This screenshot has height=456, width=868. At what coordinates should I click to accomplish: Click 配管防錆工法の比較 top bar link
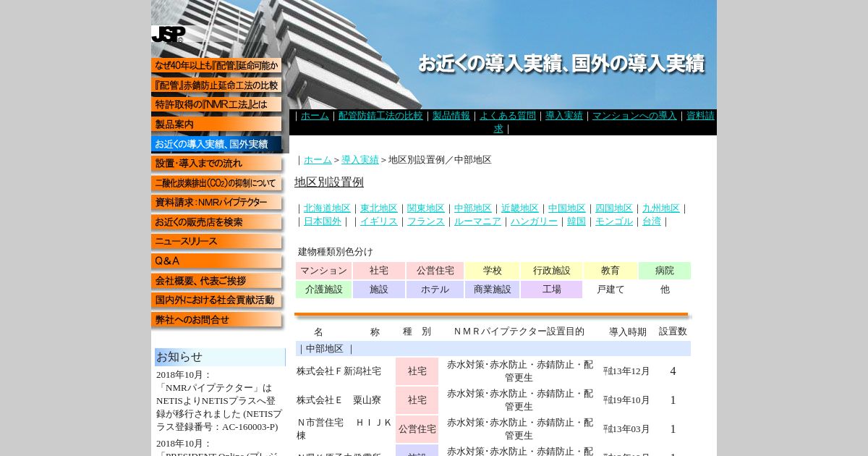coord(380,116)
